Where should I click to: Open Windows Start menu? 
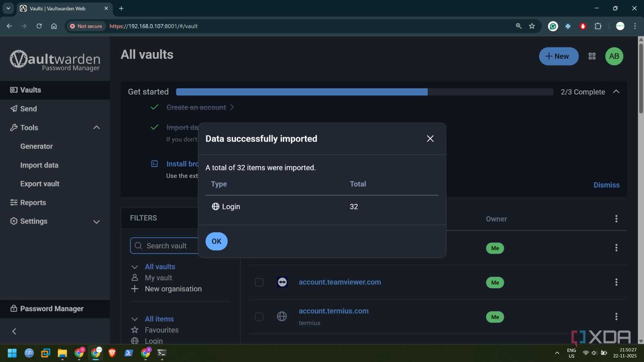[x=12, y=353]
